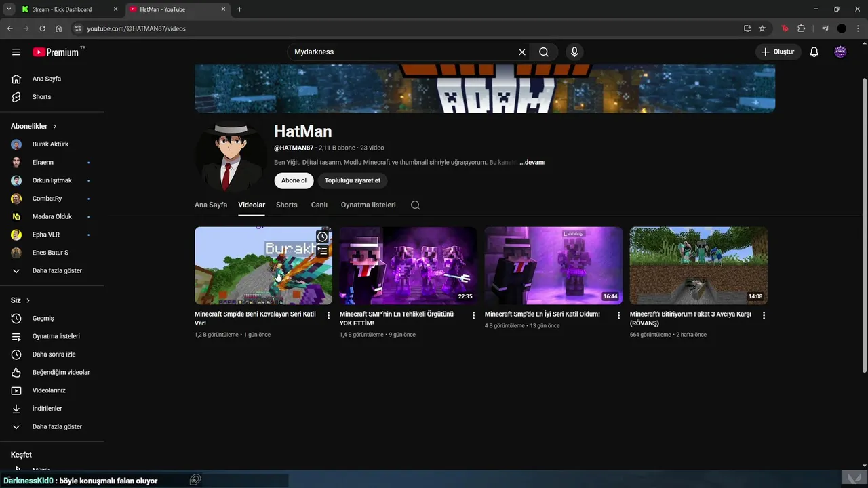The height and width of the screenshot is (488, 868).
Task: Switch to Stream - Kick Dashboard browser tab
Action: pyautogui.click(x=68, y=9)
